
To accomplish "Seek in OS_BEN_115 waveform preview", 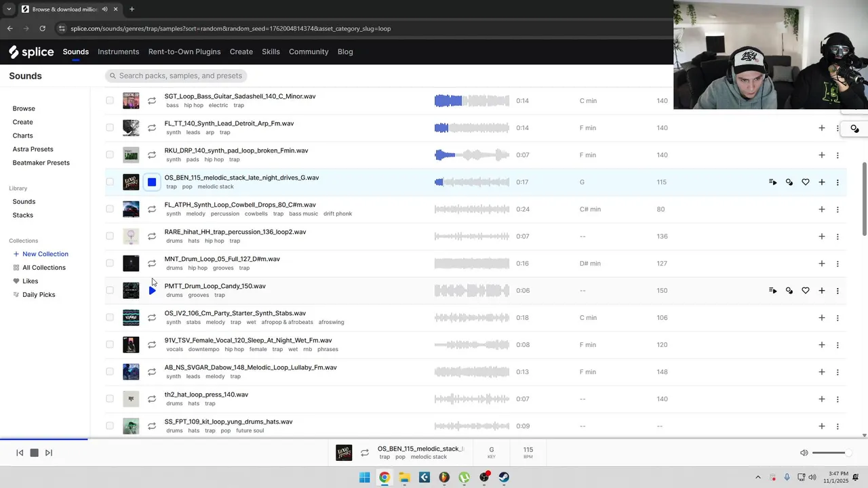I will click(x=471, y=182).
